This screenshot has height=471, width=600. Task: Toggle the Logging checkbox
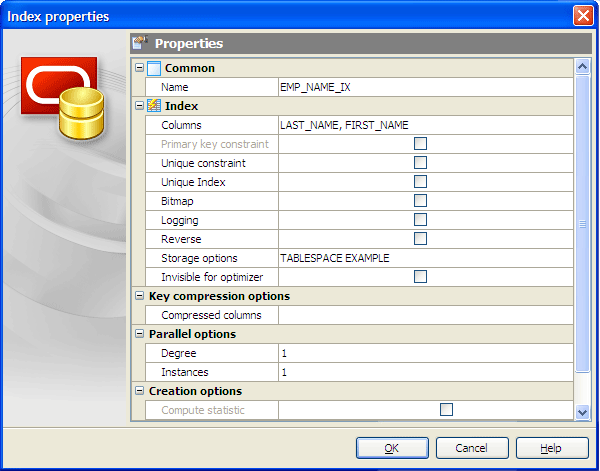click(x=420, y=220)
